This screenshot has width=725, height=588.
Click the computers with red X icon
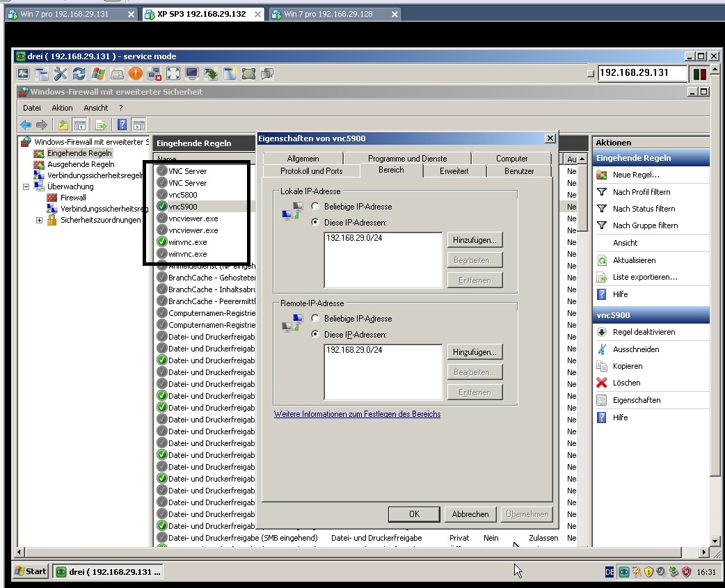154,74
